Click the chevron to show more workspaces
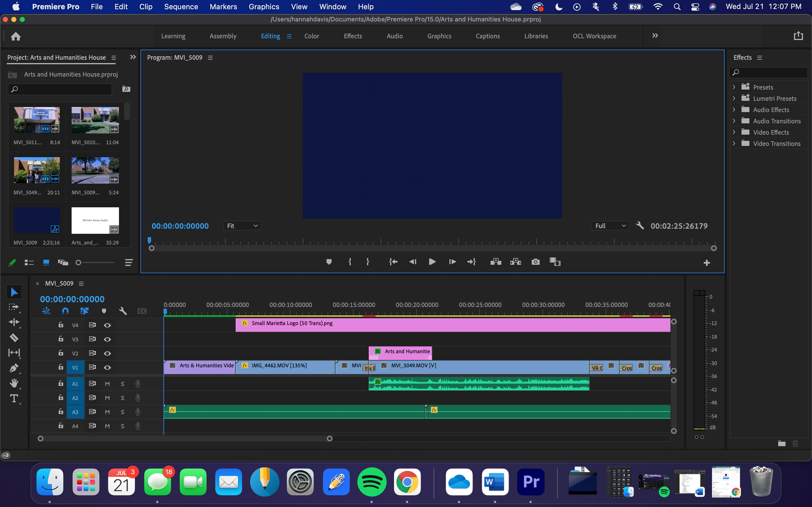812x507 pixels. [654, 35]
